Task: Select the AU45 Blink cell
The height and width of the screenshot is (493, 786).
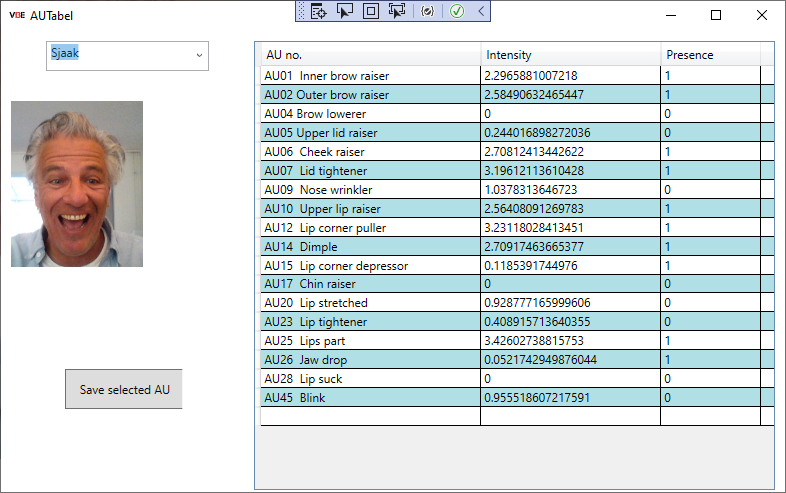Action: click(x=370, y=398)
